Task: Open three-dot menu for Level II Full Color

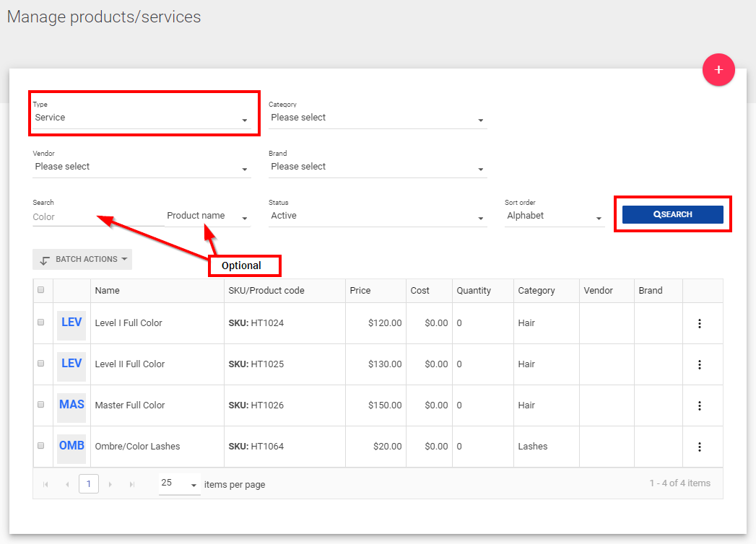Action: click(699, 364)
